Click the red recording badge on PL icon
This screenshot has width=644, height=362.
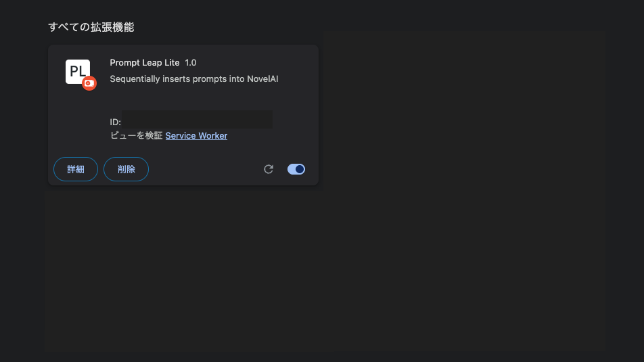pyautogui.click(x=89, y=83)
